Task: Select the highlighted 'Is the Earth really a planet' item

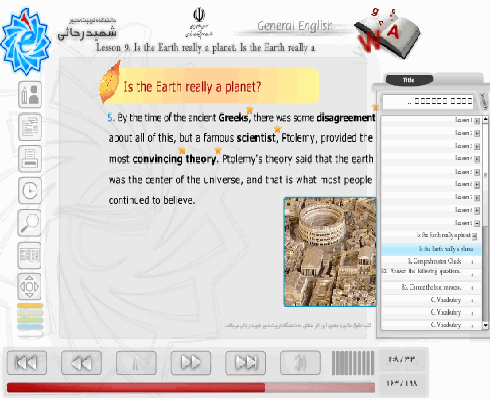Action: point(431,249)
